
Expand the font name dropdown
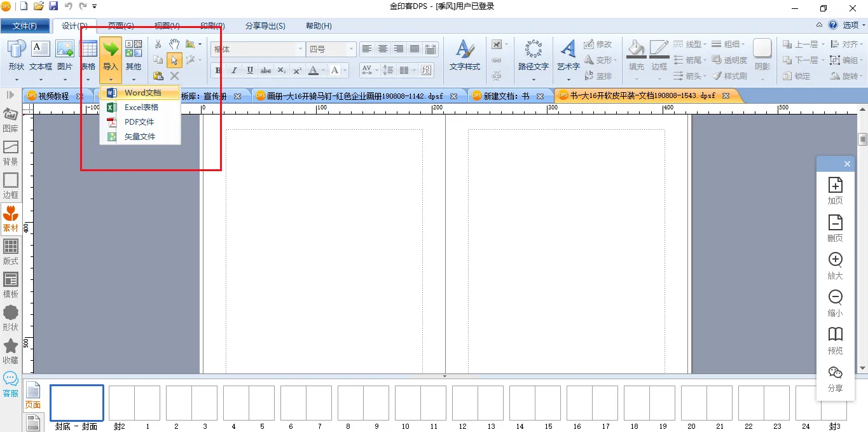coord(300,50)
